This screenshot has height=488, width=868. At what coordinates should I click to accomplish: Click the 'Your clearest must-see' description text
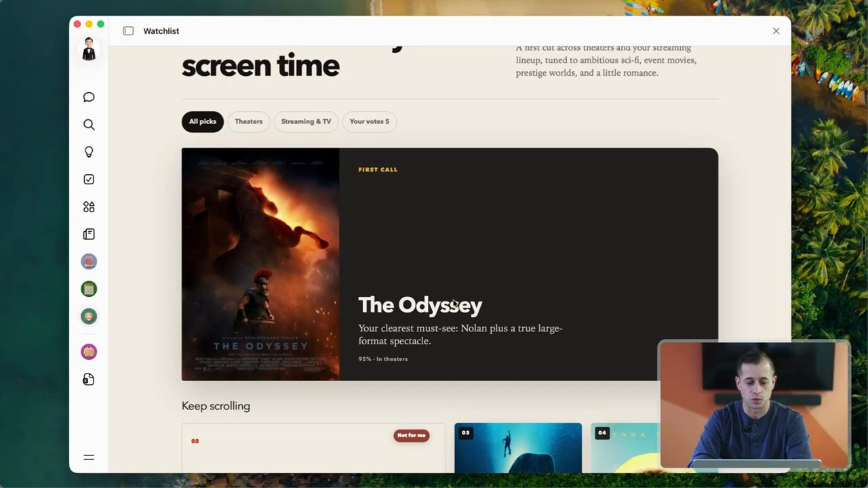(460, 335)
